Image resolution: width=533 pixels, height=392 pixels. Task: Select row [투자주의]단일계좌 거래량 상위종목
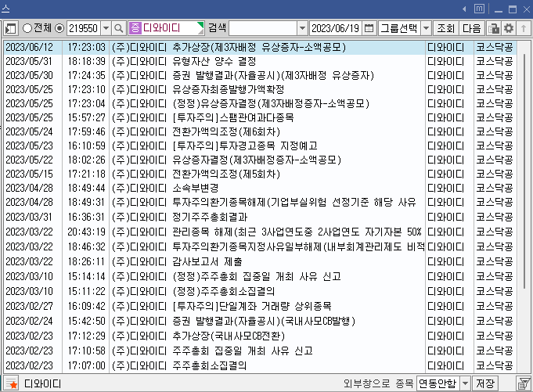(x=261, y=307)
